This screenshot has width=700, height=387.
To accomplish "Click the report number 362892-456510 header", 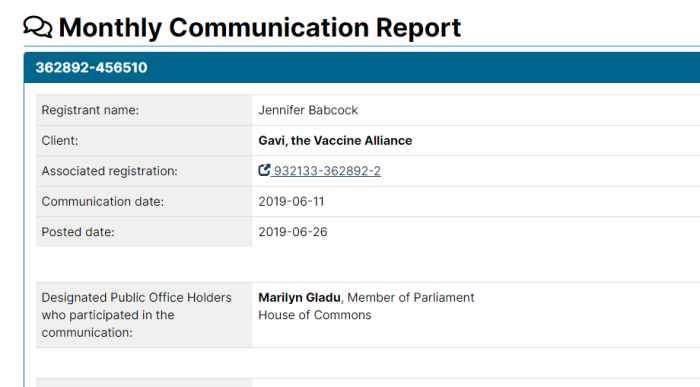I will [91, 67].
